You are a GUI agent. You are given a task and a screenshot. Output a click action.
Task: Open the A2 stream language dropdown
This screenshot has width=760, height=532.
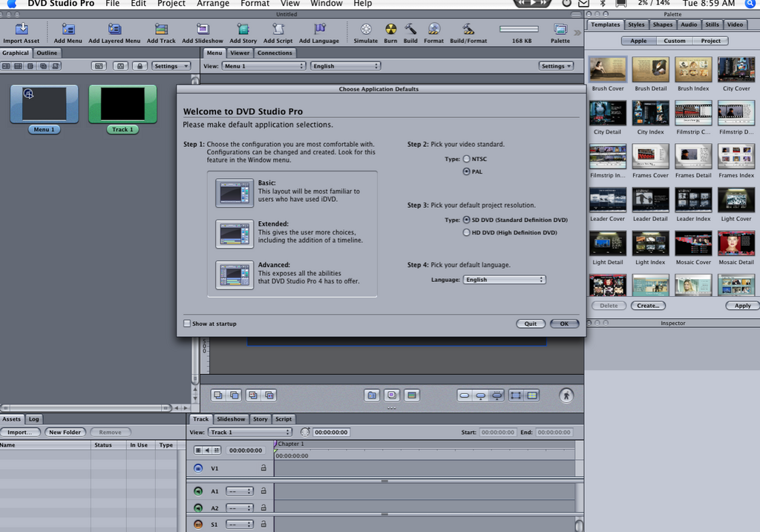point(240,508)
